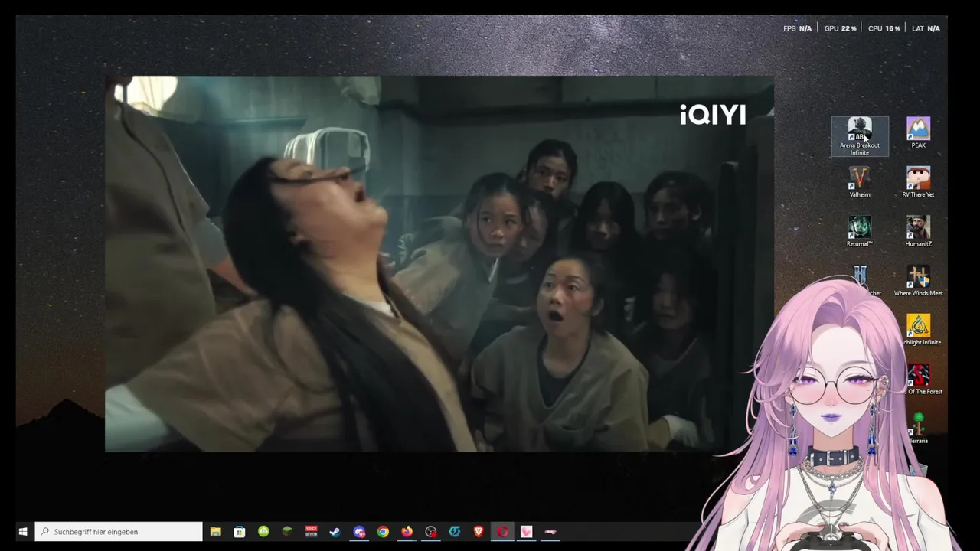Image resolution: width=980 pixels, height=551 pixels.
Task: Open the red Track Meter taskbar app
Action: (x=312, y=532)
